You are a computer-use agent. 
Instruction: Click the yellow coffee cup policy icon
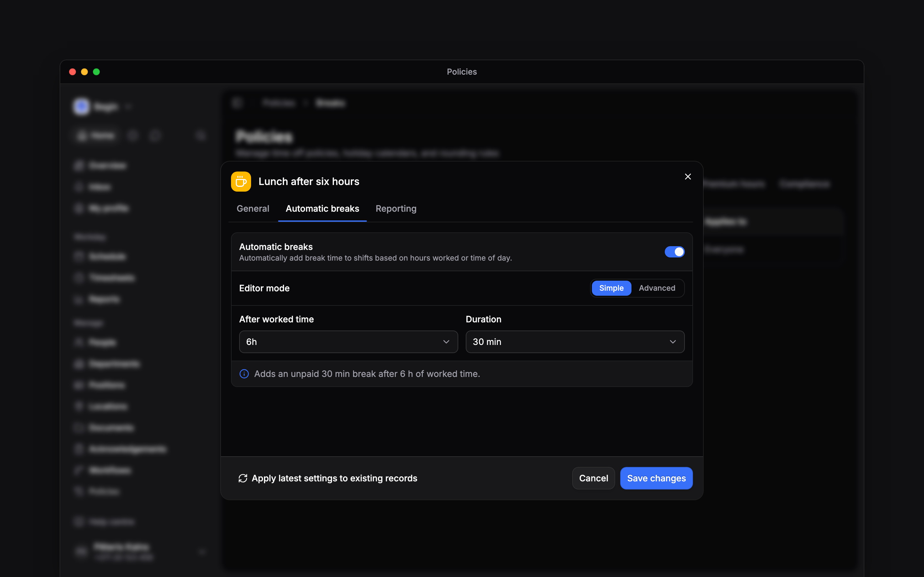[241, 181]
